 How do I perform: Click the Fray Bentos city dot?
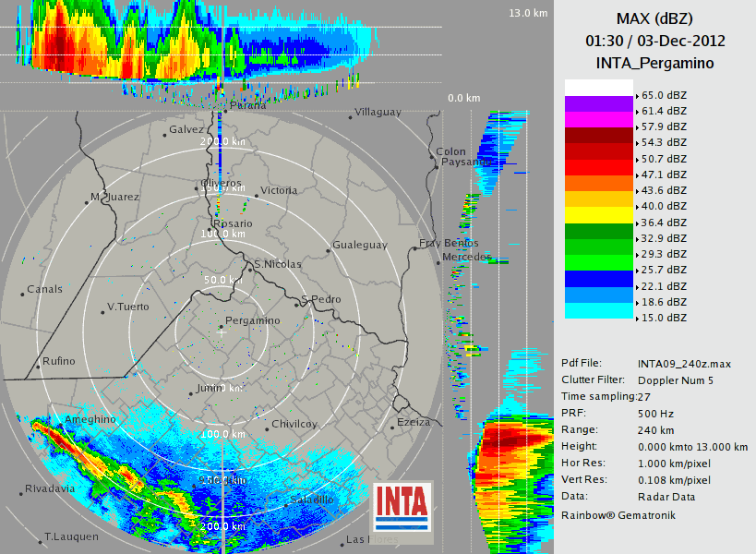pos(414,248)
